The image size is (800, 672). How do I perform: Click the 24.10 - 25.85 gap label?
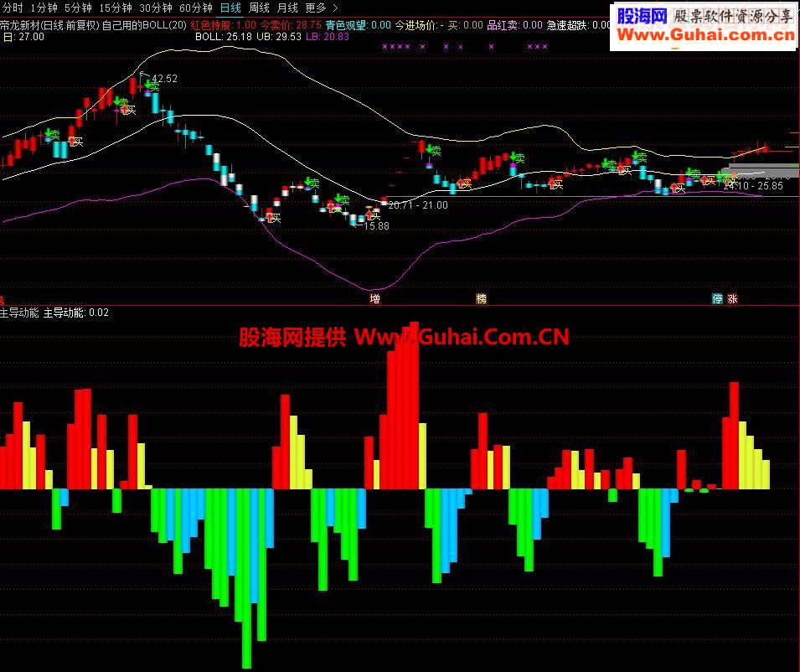tap(753, 186)
